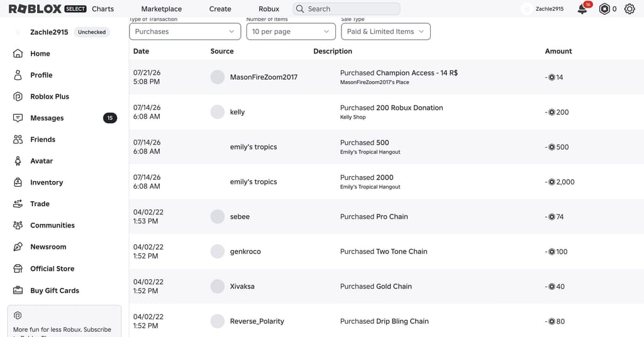Click 'Purchased Champion Access - 14 R$' text
The image size is (644, 337).
click(399, 73)
